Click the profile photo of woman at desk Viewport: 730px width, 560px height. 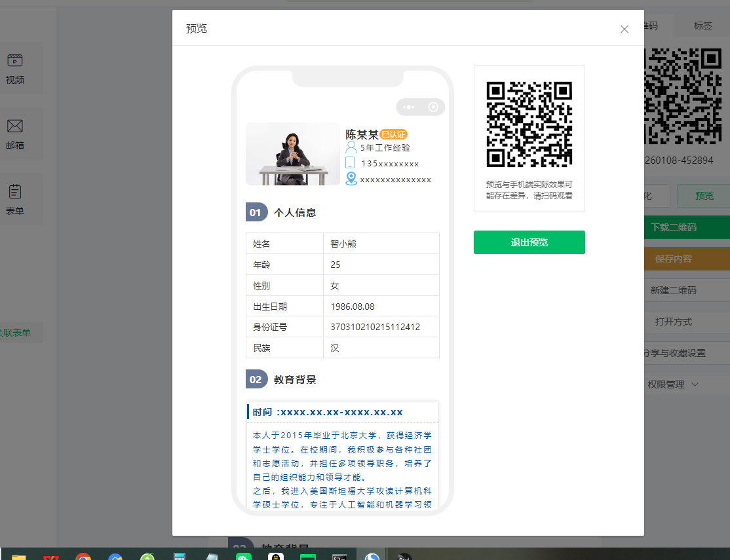pos(293,154)
